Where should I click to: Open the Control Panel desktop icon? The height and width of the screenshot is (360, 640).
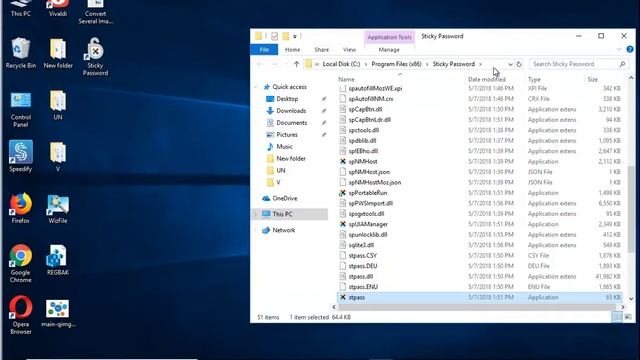click(20, 109)
